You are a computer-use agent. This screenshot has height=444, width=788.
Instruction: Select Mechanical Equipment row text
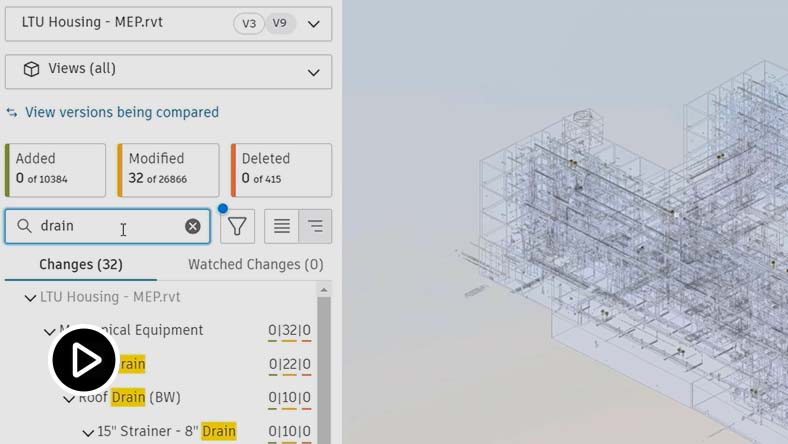click(x=131, y=330)
